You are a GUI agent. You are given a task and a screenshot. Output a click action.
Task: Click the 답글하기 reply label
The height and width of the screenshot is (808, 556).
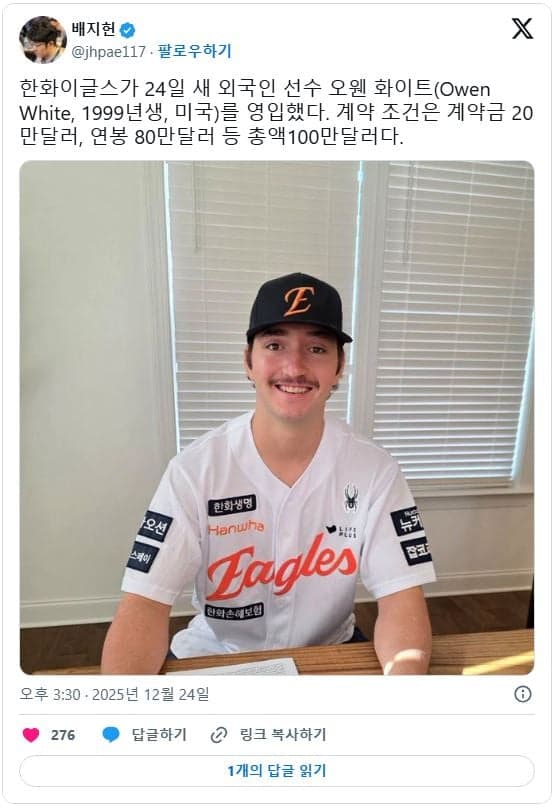(159, 734)
